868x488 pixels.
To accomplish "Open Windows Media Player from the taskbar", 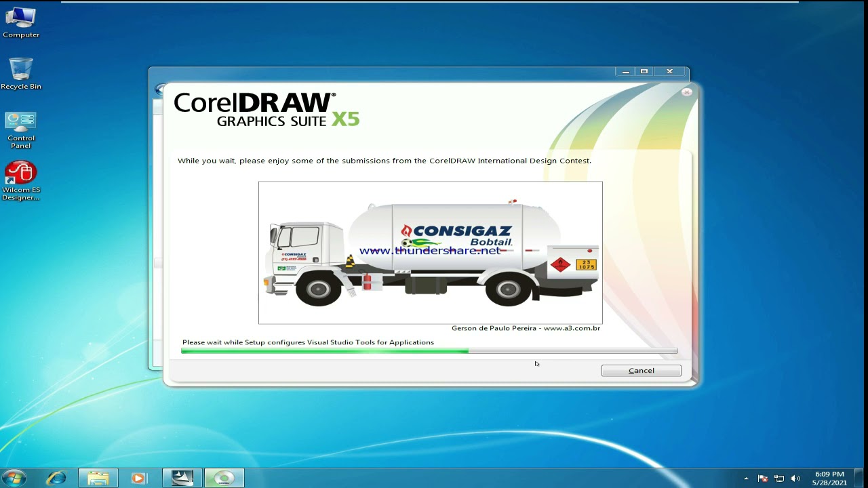I will 139,478.
